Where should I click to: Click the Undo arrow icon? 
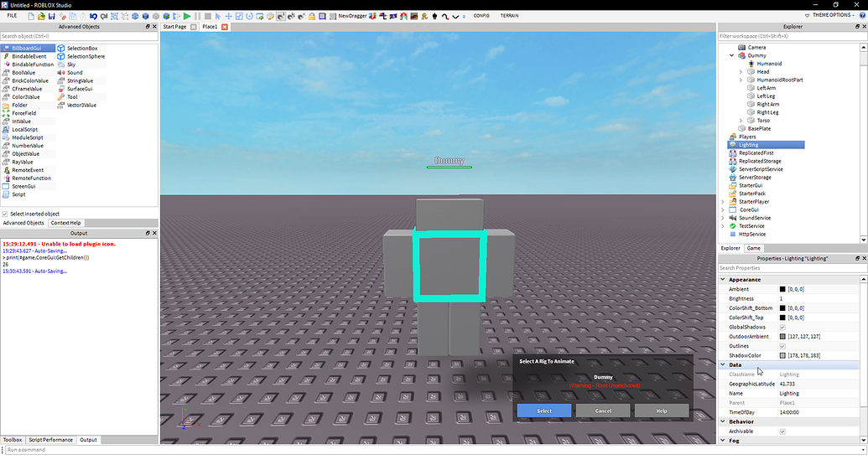pyautogui.click(x=94, y=16)
